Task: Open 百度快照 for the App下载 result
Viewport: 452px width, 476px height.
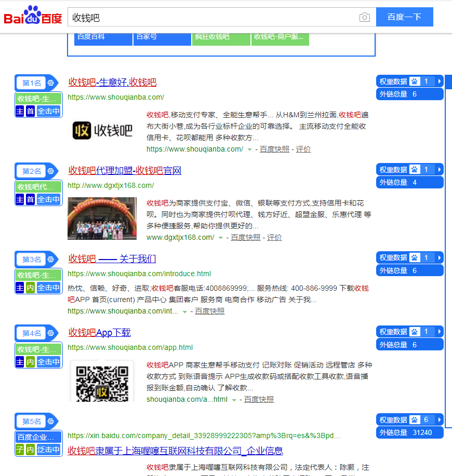Action: tap(259, 400)
